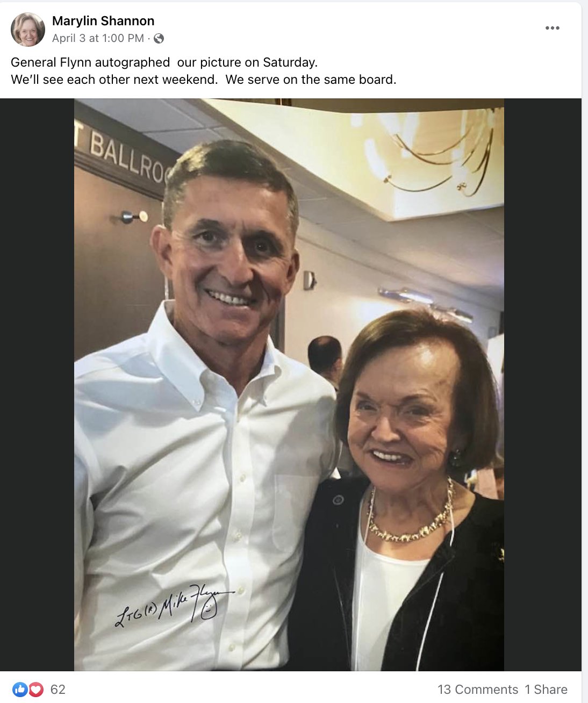Click the blue thumbs-up Like reaction icon
Image resolution: width=588 pixels, height=703 pixels.
20,689
